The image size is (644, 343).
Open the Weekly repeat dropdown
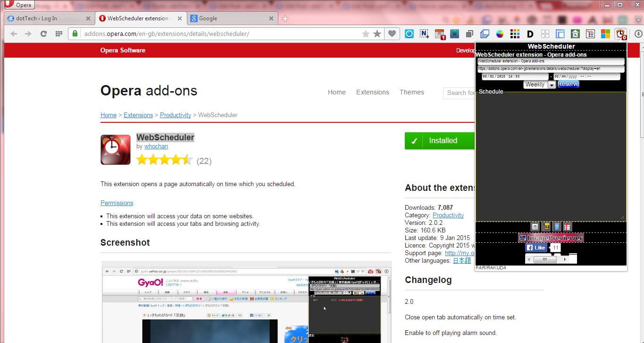(539, 85)
